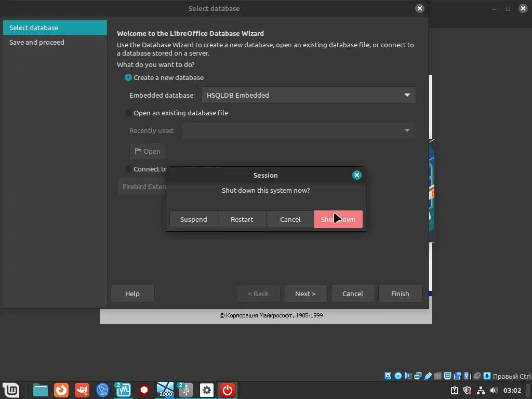Open the System Monitor taskbar icon

tap(123, 390)
